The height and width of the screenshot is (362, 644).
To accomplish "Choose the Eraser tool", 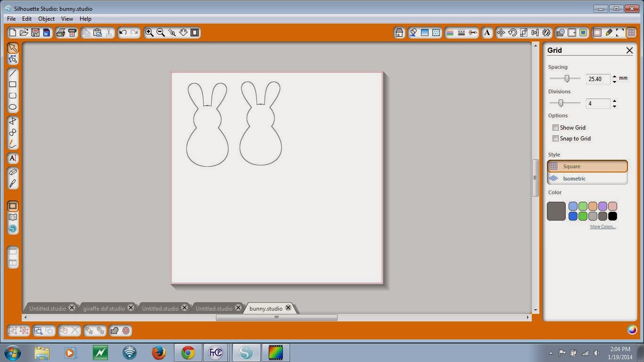I will click(13, 172).
